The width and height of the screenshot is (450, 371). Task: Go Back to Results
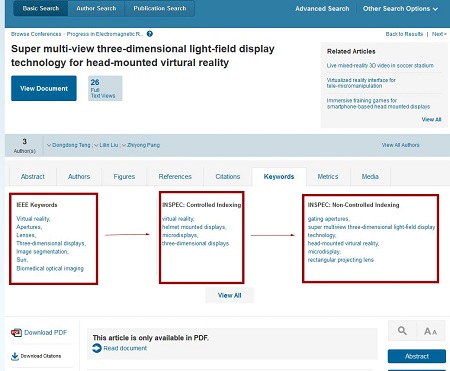[x=404, y=34]
